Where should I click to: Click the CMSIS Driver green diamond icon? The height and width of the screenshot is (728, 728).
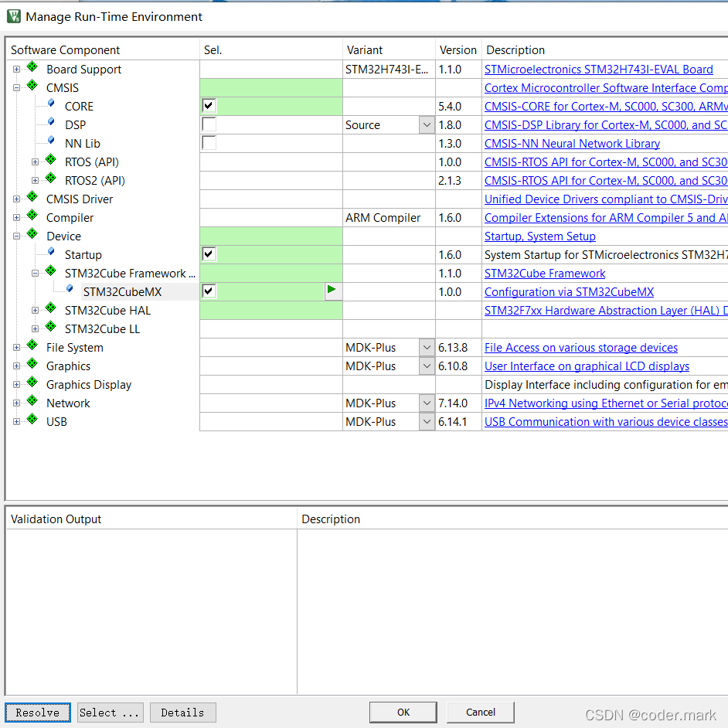pos(32,197)
